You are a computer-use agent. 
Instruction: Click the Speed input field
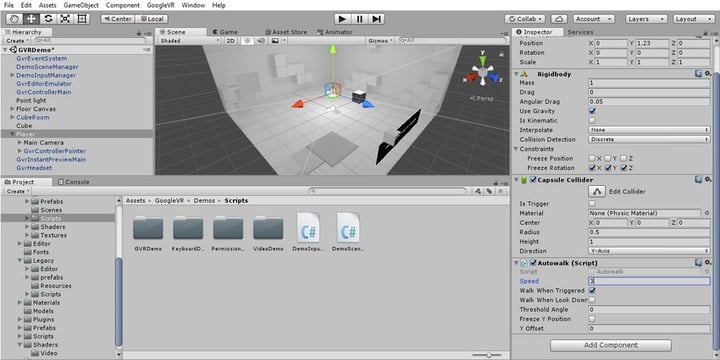(x=649, y=281)
